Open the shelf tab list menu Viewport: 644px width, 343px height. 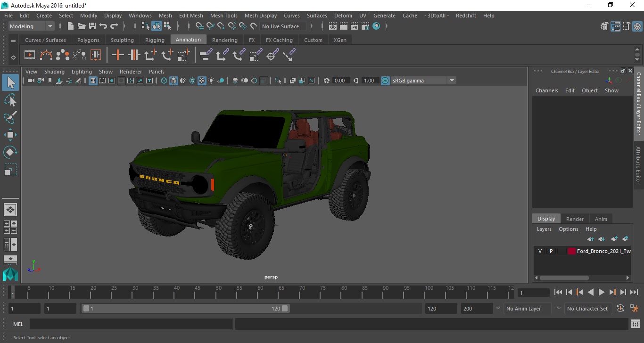tap(13, 41)
